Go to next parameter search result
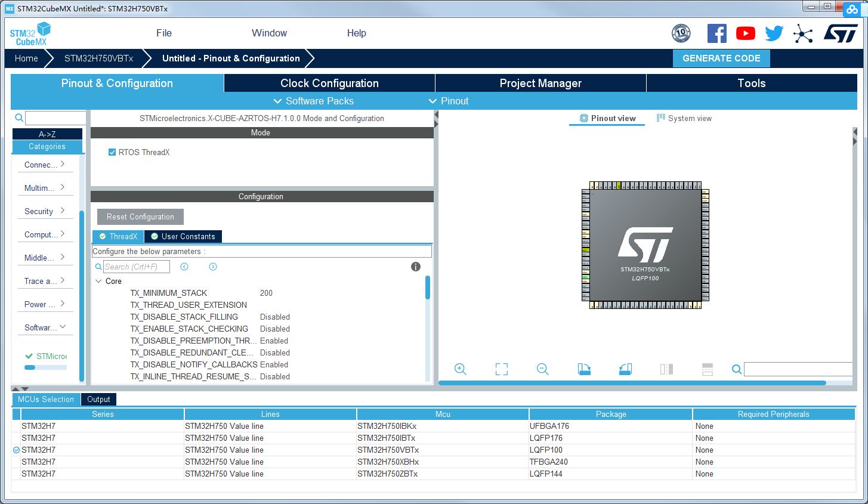This screenshot has width=868, height=504. (x=213, y=267)
